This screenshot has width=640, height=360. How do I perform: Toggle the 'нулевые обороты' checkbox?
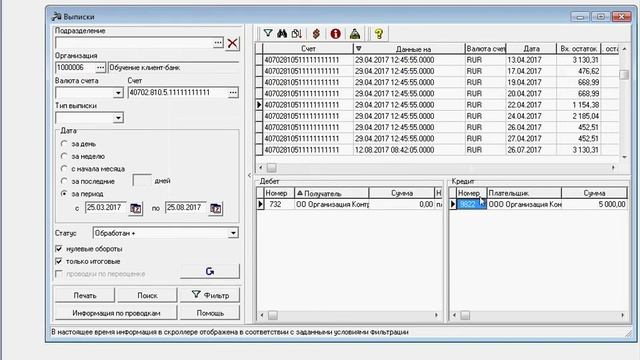(59, 249)
